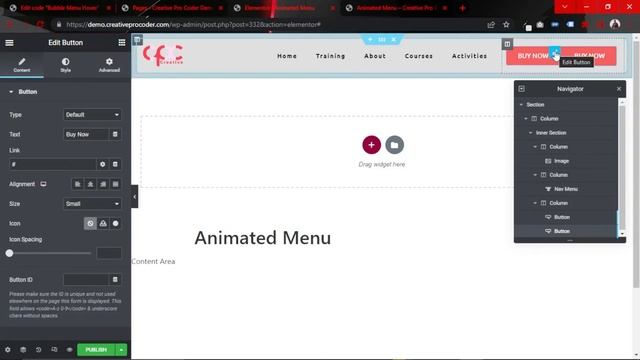The image size is (640, 360).
Task: Set alignment to justified
Action: (x=116, y=184)
